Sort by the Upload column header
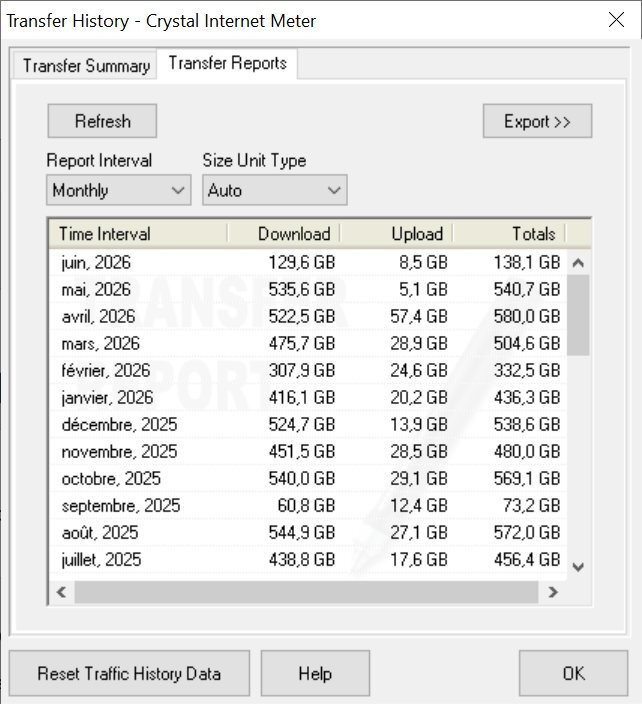 point(397,234)
